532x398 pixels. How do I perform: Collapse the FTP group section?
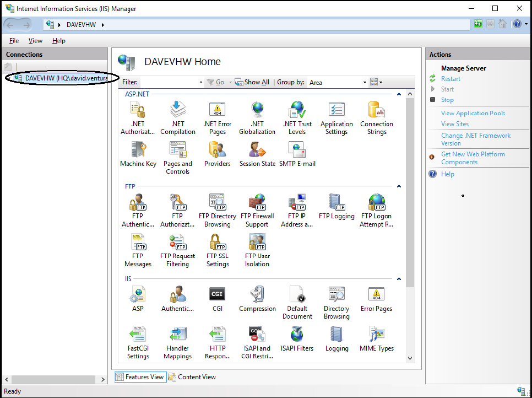[x=399, y=186]
